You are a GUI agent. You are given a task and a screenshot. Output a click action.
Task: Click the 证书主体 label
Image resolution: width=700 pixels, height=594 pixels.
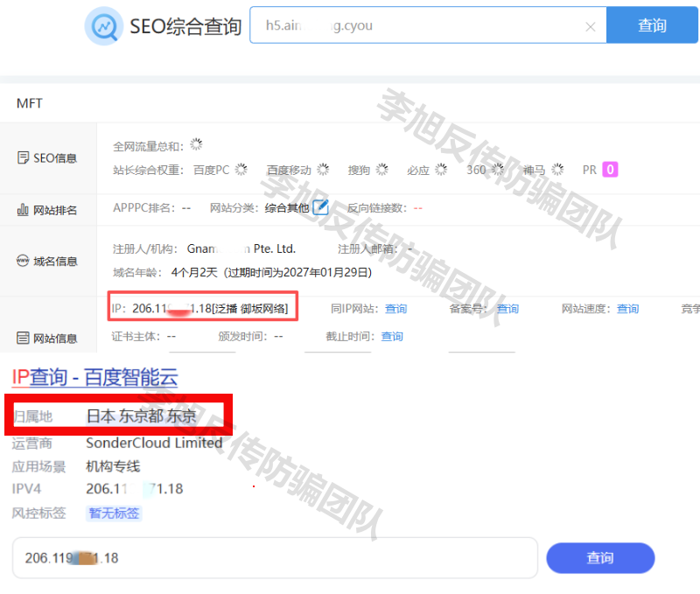click(136, 337)
